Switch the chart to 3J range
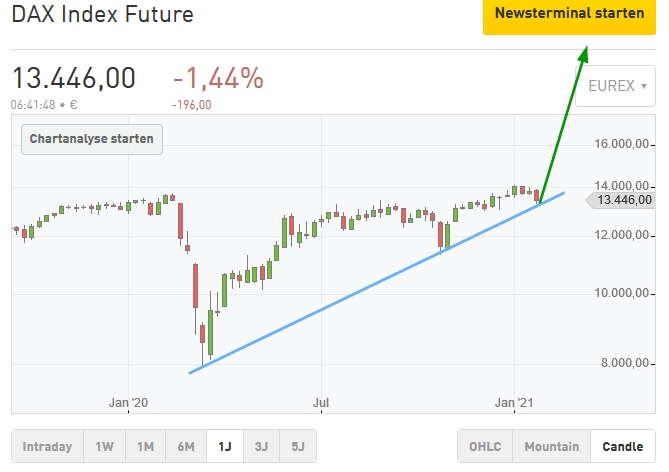 (262, 447)
